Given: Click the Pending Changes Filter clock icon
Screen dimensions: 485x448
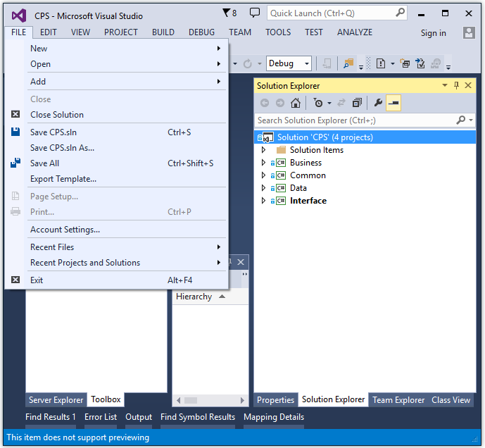Looking at the screenshot, I should coord(318,103).
